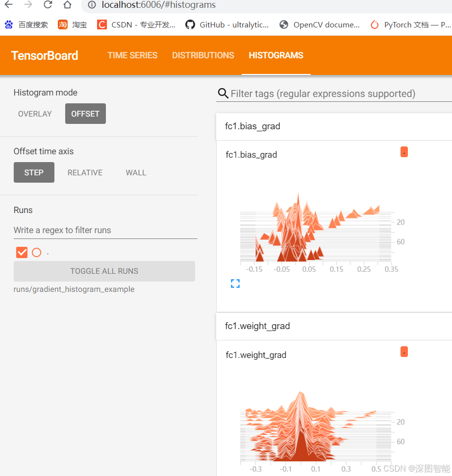Viewport: 452px width, 476px height.
Task: Switch to the TIME SERIES tab
Action: pos(132,55)
